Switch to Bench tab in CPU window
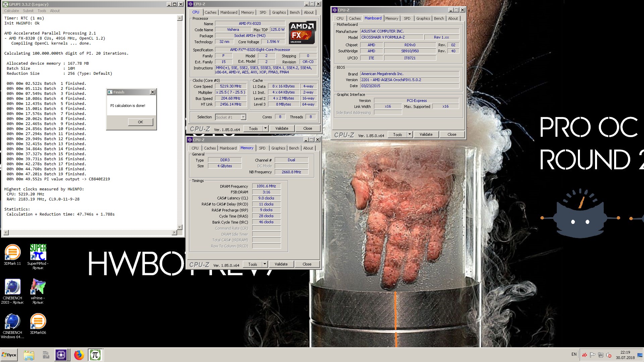This screenshot has height=362, width=644. [295, 12]
